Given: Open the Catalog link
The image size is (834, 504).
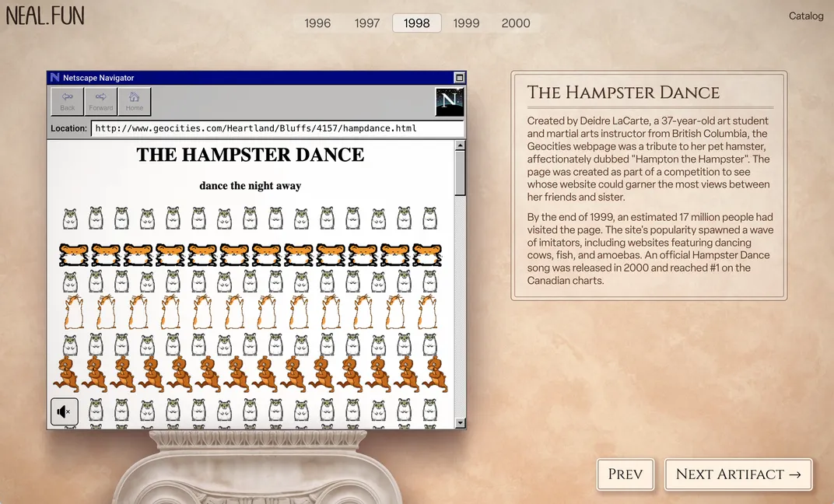Looking at the screenshot, I should pos(806,16).
